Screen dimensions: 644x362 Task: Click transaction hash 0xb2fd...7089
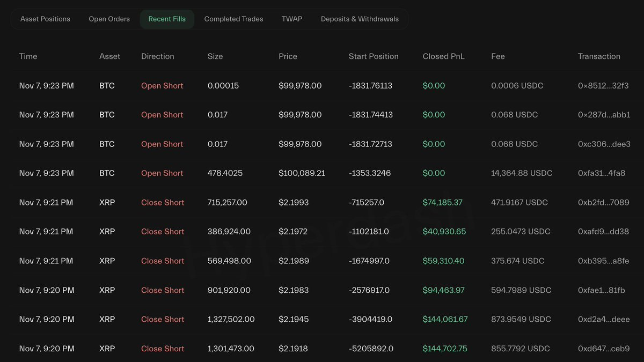click(x=603, y=203)
